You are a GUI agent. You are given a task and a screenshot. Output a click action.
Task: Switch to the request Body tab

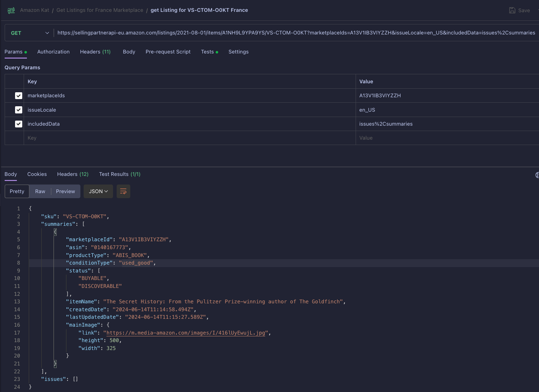point(129,52)
